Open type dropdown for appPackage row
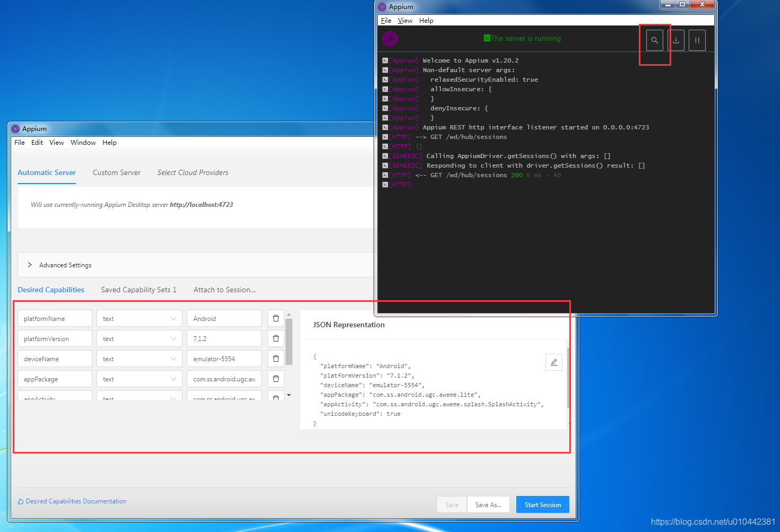Viewport: 780px width, 532px height. tap(140, 379)
